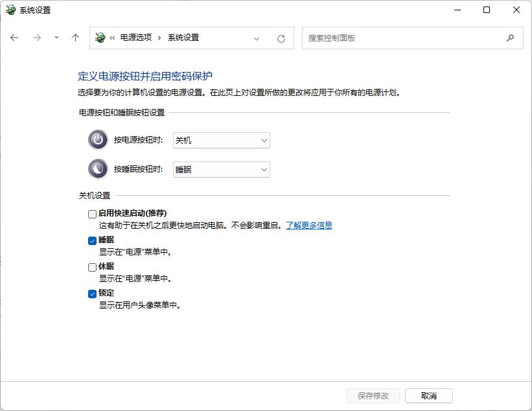The height and width of the screenshot is (411, 532).
Task: Click the search magnifier icon
Action: (510, 38)
